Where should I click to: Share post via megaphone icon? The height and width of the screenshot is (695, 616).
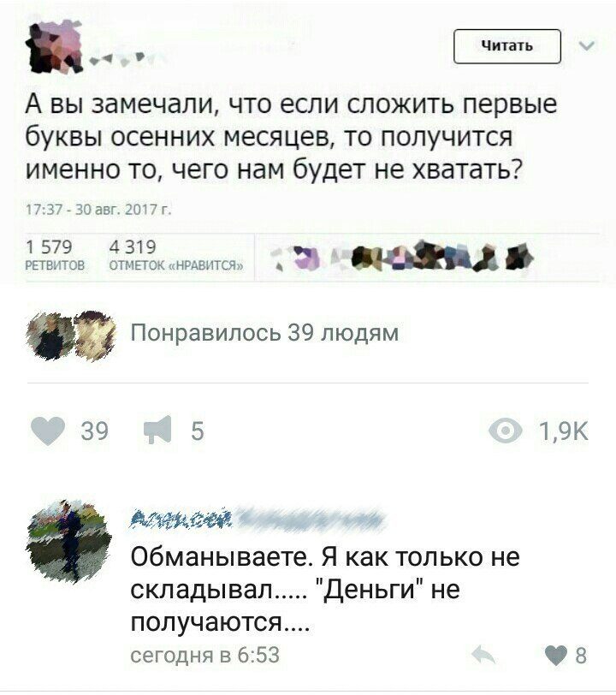(157, 430)
